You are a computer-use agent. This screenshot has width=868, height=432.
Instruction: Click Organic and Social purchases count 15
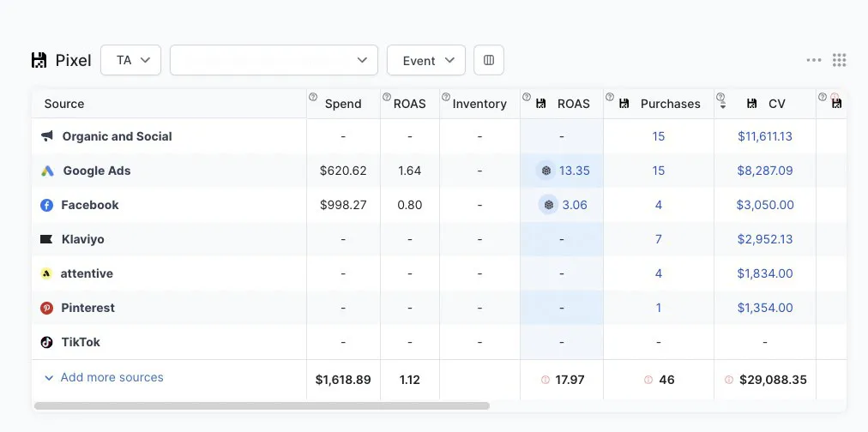658,136
